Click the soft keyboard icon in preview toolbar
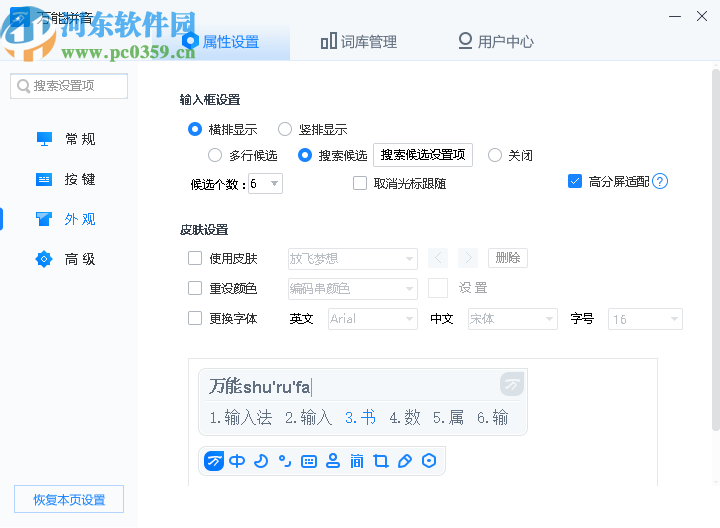Viewport: 720px width, 528px height. click(309, 461)
